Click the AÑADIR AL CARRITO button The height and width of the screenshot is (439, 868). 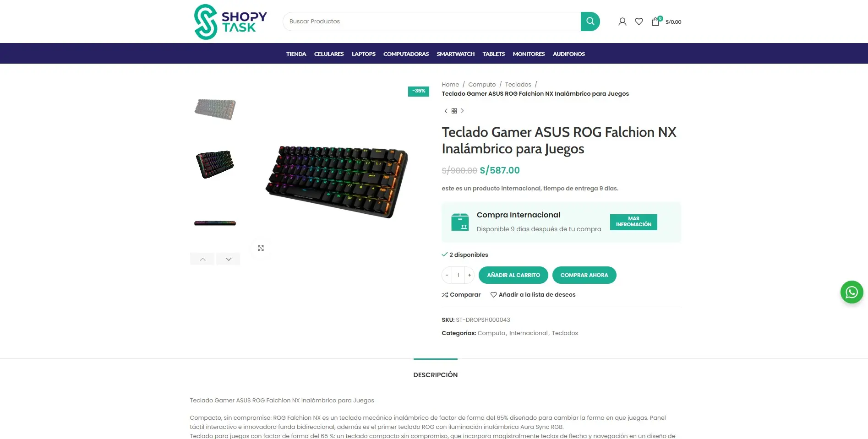[x=513, y=275]
